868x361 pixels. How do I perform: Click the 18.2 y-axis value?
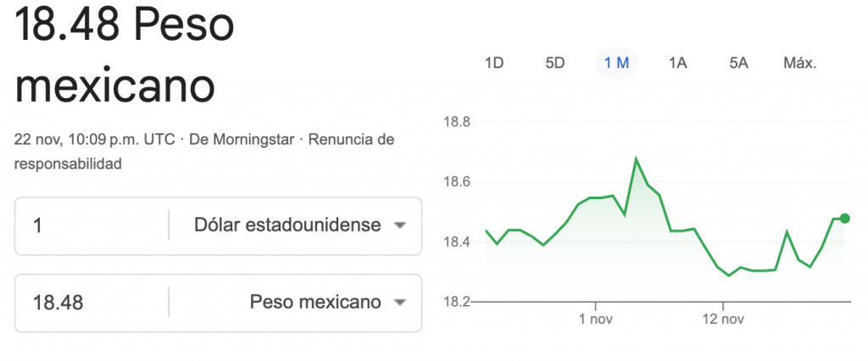(457, 302)
